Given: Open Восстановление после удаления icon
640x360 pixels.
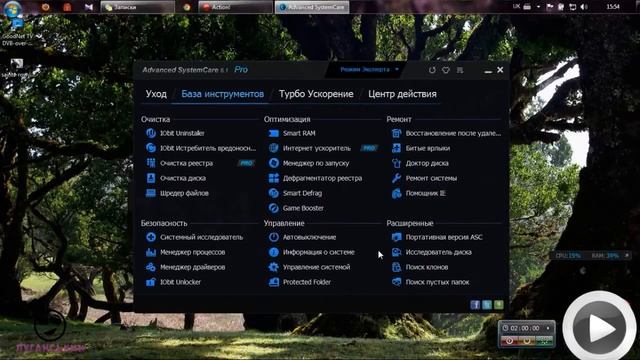Looking at the screenshot, I should coord(396,133).
